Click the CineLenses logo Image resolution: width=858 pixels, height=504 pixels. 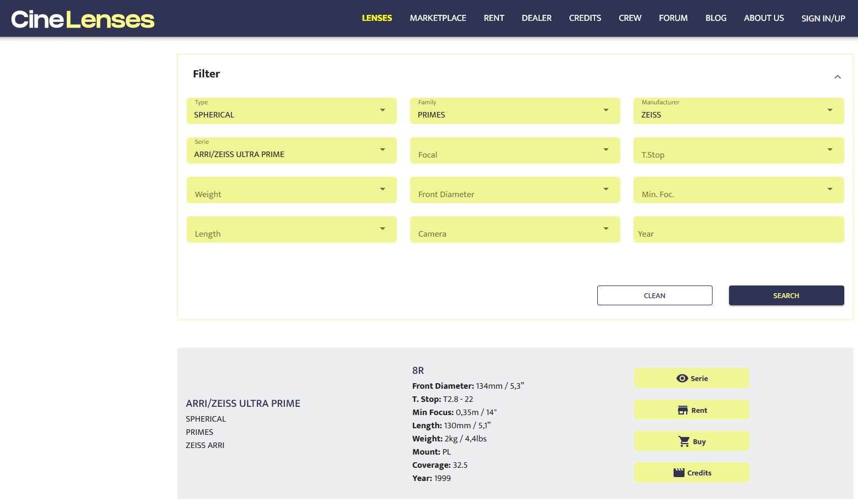click(x=83, y=19)
